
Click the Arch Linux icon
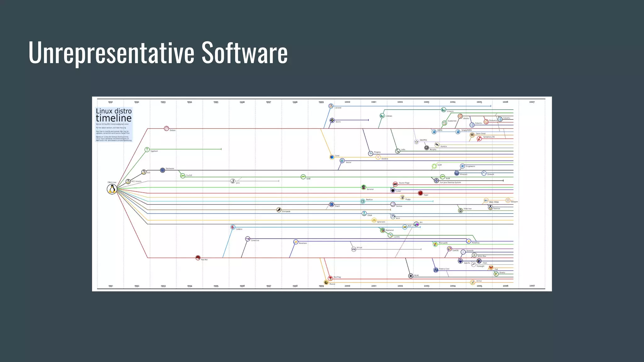tap(393, 217)
